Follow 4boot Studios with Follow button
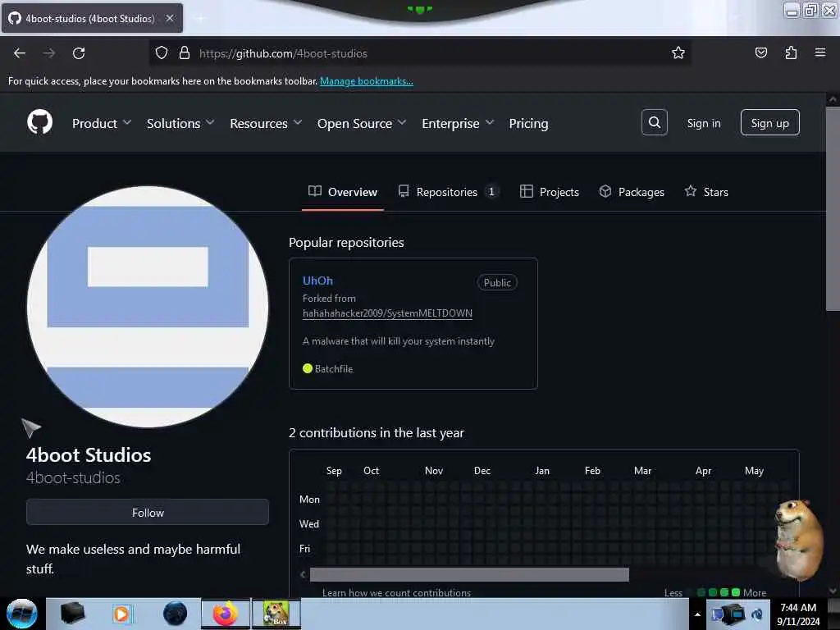This screenshot has width=840, height=630. click(x=148, y=512)
